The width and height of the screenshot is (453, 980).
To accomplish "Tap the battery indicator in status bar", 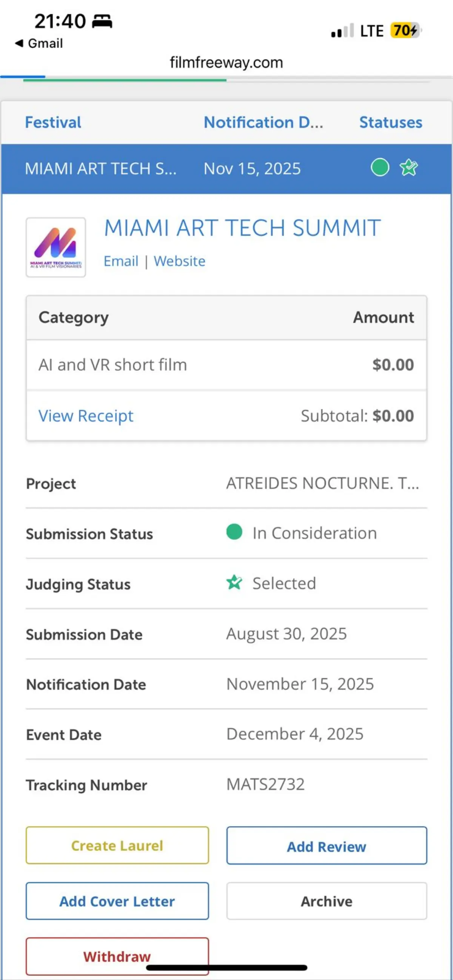I will point(406,31).
